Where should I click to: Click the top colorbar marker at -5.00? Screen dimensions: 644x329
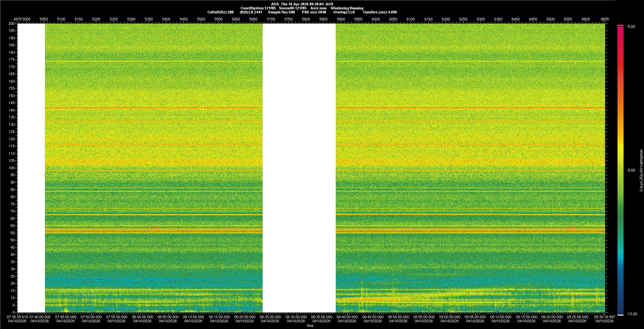click(x=621, y=26)
